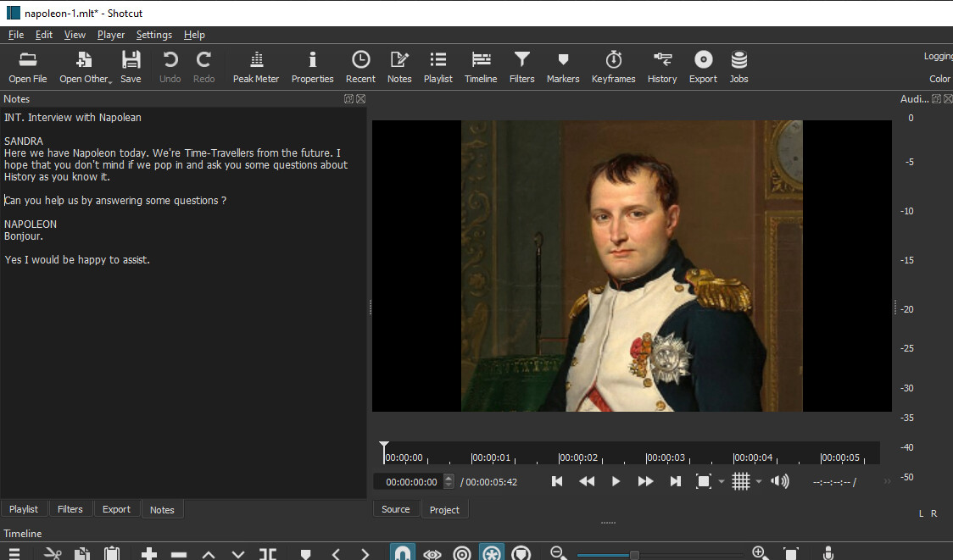Click the timeline zoom slider
The width and height of the screenshot is (953, 560).
click(660, 555)
